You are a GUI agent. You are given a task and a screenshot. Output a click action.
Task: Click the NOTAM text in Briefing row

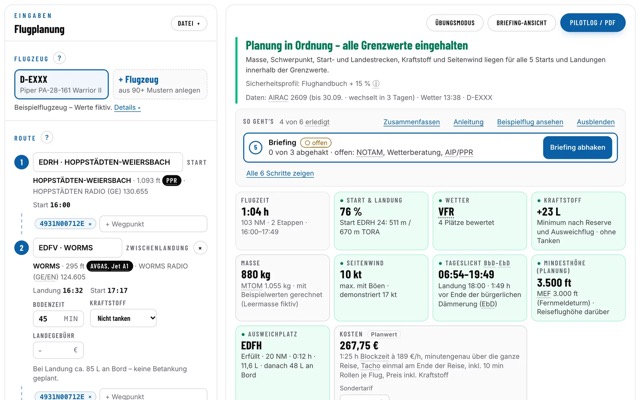tap(370, 153)
